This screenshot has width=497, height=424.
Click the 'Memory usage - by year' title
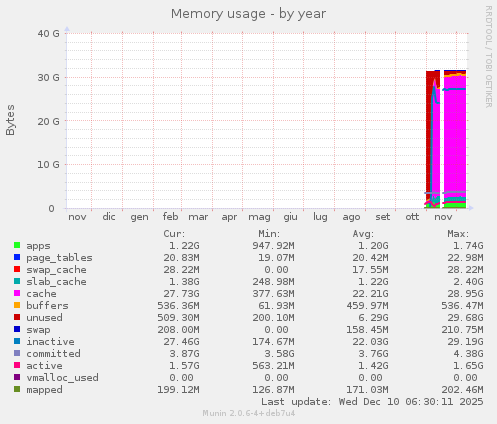(248, 14)
